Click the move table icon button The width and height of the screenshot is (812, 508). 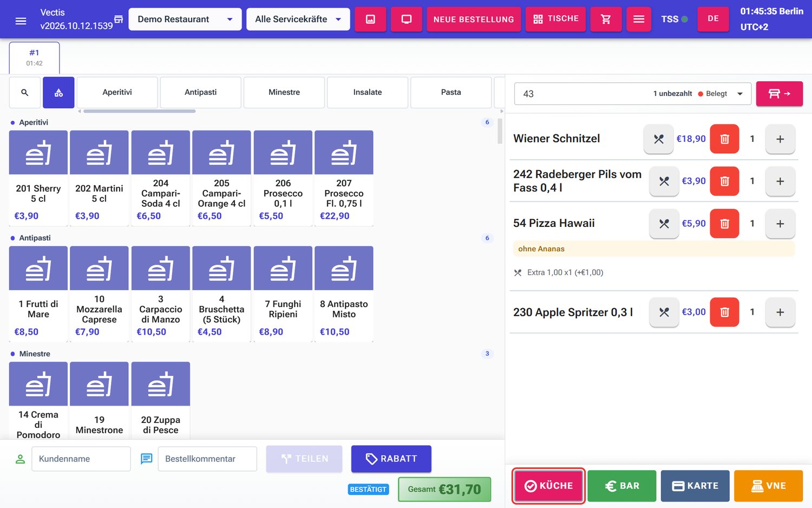click(780, 94)
